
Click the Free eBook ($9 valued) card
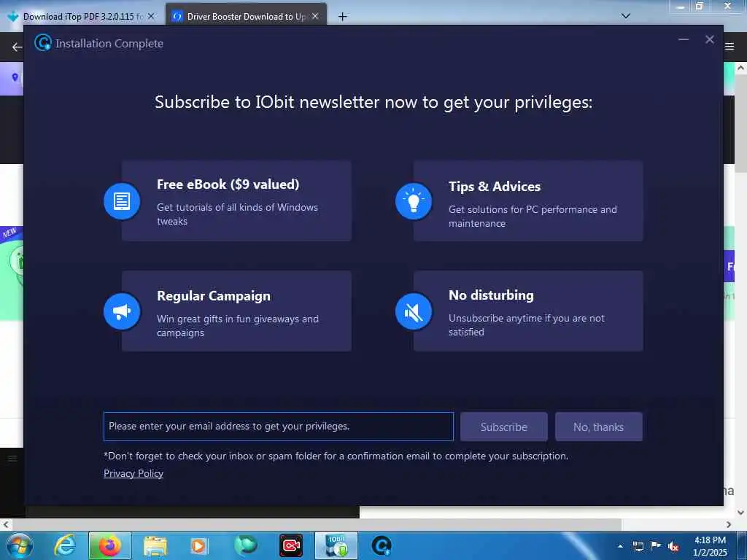tap(237, 201)
